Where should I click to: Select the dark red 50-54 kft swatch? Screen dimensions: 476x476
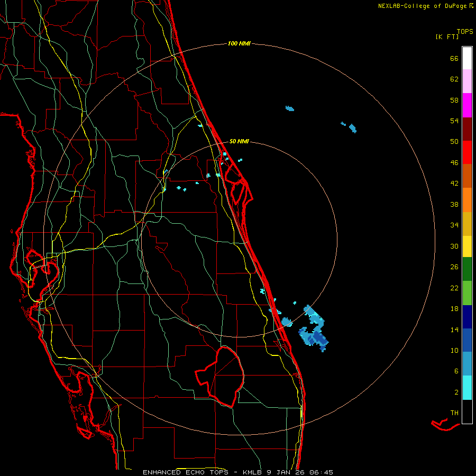[x=467, y=129]
